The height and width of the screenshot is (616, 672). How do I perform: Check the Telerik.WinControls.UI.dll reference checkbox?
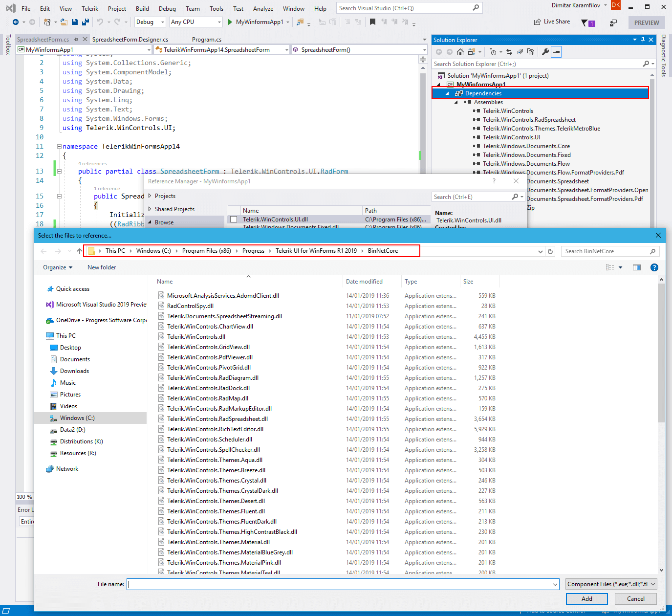[234, 220]
